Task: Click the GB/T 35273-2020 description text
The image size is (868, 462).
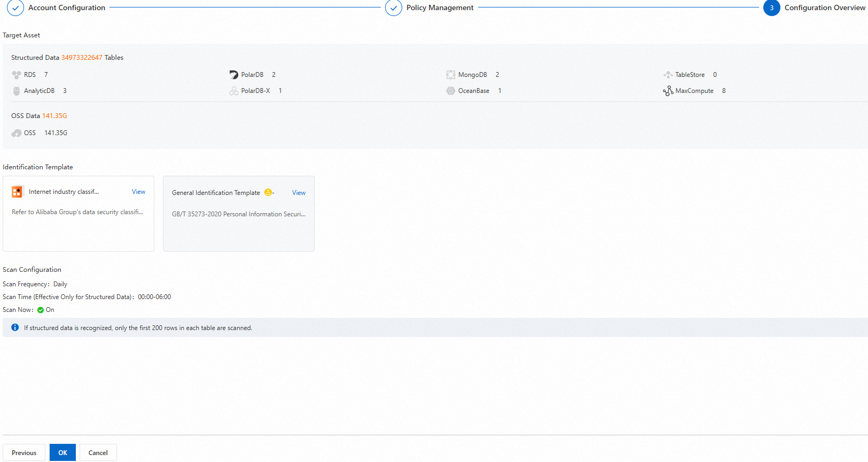Action: [239, 214]
